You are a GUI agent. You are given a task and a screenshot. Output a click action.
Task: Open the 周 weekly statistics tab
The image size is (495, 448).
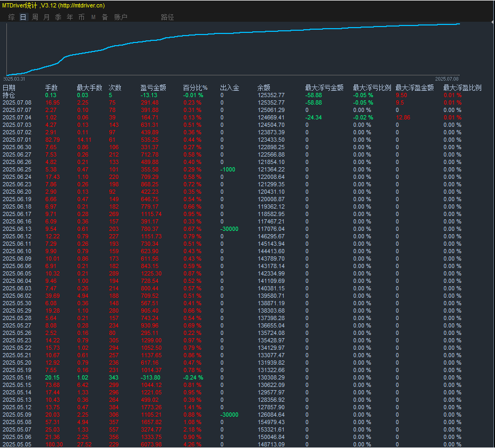[35, 17]
